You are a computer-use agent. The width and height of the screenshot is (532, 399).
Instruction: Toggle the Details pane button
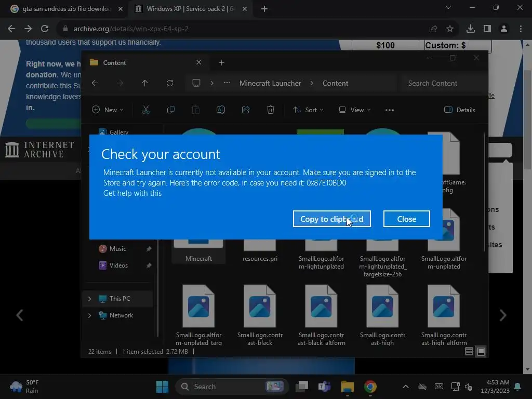click(459, 110)
